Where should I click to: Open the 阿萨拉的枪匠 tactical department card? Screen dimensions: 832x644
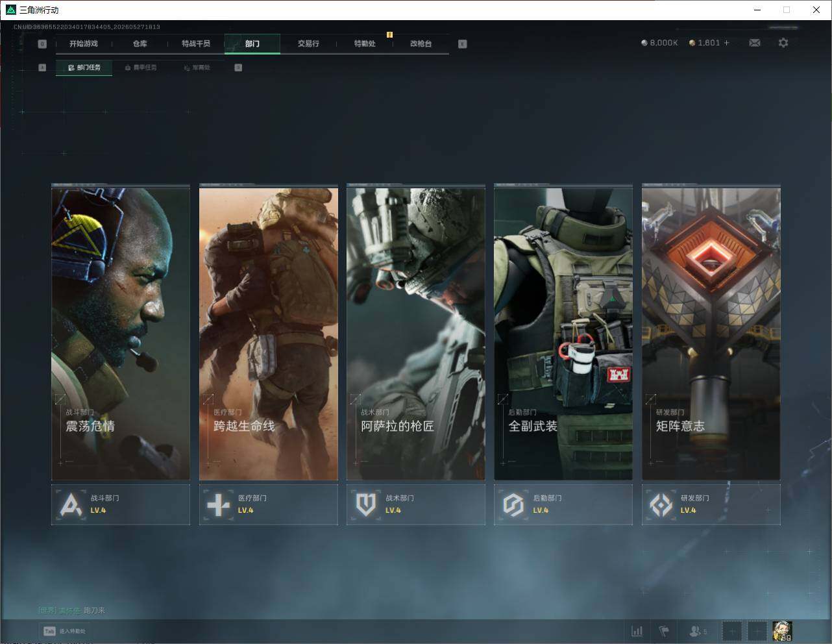[416, 333]
